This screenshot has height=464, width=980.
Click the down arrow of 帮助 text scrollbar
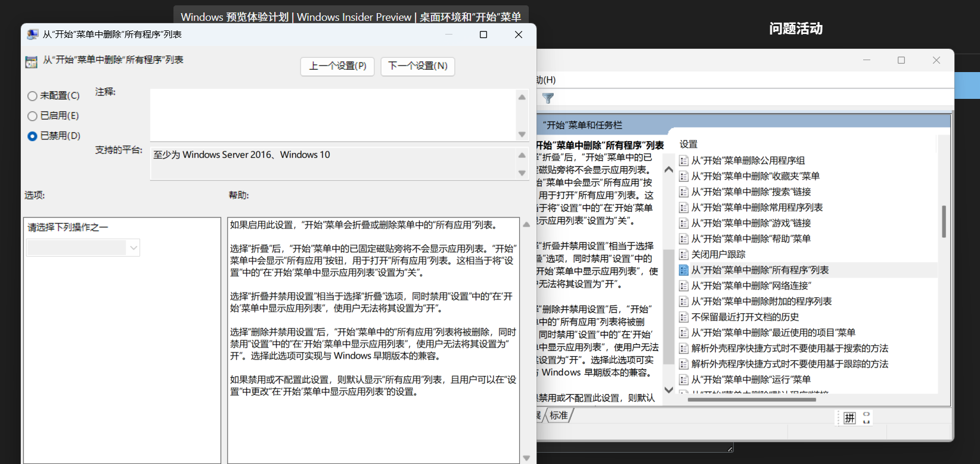pyautogui.click(x=526, y=457)
